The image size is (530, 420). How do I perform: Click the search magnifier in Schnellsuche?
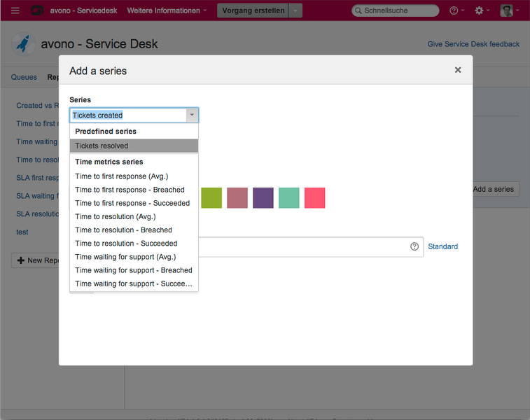click(358, 11)
